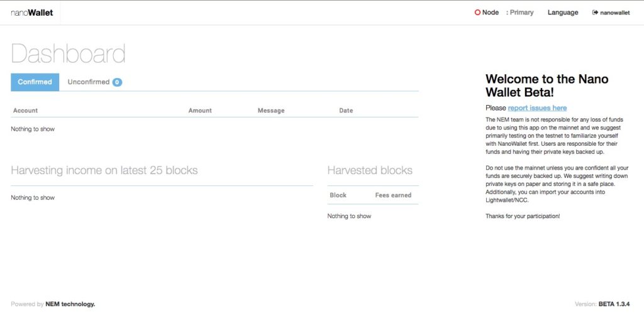Click Harvesting income on latest 25 blocks heading
Viewport: 644px width, 318px height.
pos(104,170)
